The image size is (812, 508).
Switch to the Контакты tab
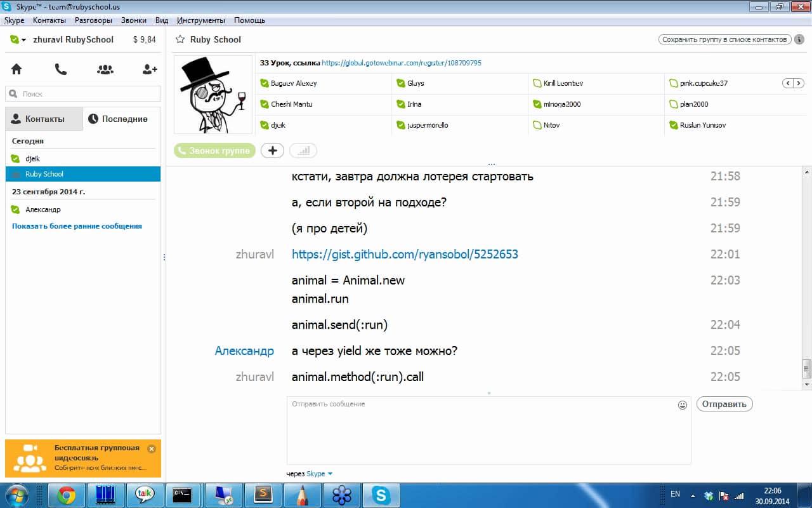pos(44,119)
